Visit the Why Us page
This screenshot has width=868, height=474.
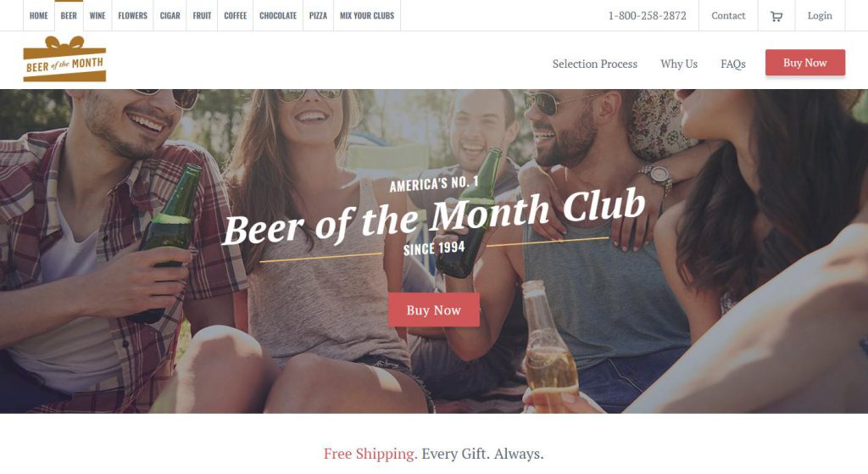(679, 64)
